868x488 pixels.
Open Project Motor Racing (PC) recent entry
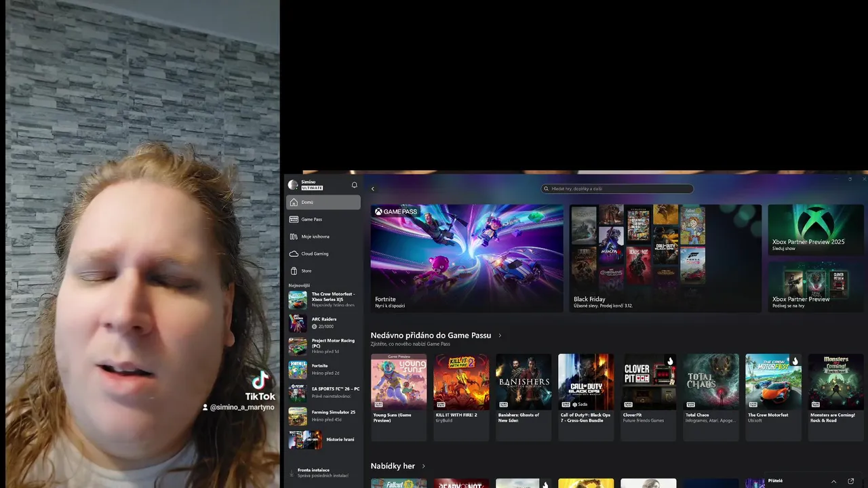click(x=324, y=346)
